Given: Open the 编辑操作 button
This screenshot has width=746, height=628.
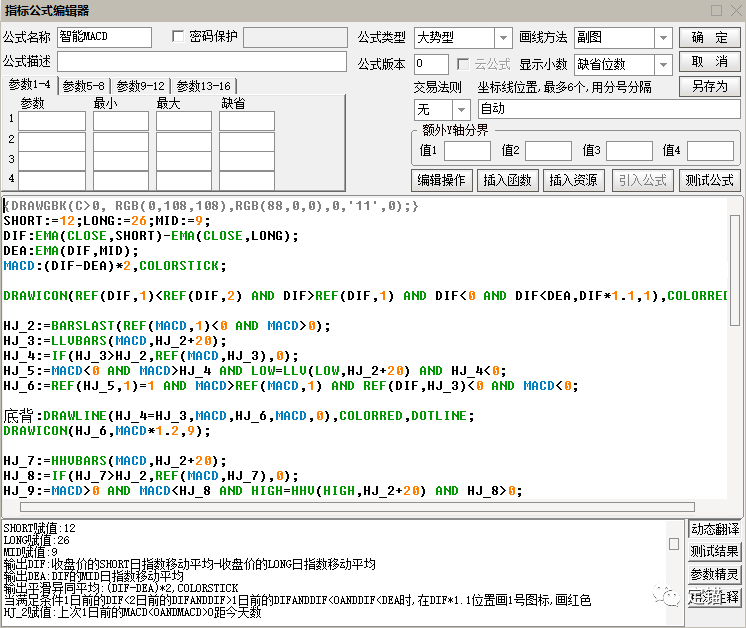Looking at the screenshot, I should 442,180.
